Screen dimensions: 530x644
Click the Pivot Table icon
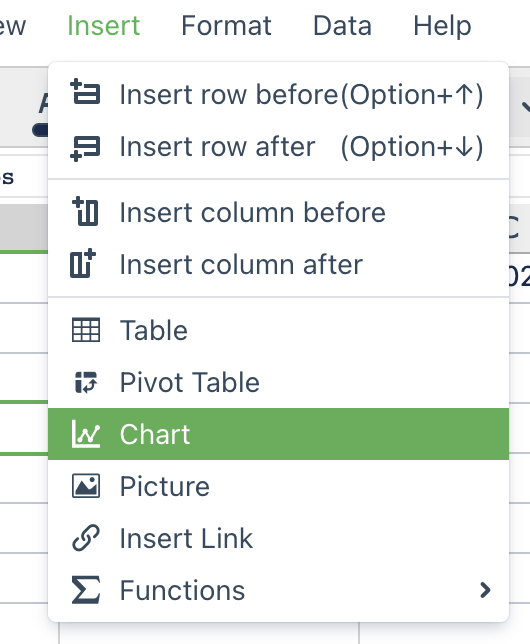click(86, 382)
